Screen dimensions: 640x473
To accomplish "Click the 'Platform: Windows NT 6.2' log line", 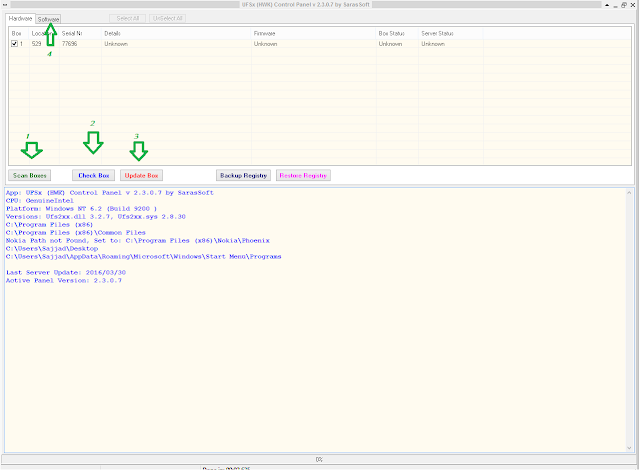I will [x=81, y=209].
